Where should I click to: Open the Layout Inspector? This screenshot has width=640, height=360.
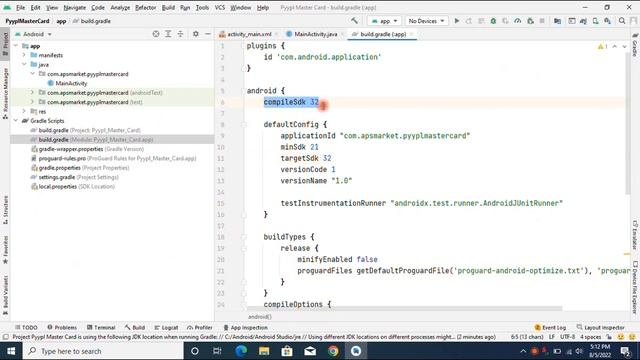(x=600, y=327)
